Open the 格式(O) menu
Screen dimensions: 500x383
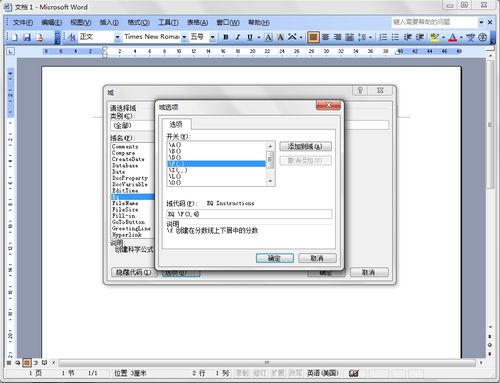tap(139, 22)
